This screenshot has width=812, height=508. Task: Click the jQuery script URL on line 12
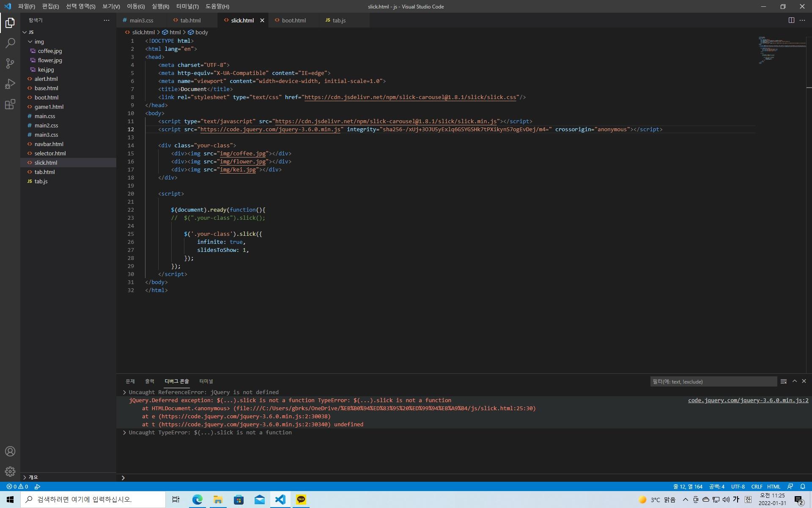(x=270, y=130)
